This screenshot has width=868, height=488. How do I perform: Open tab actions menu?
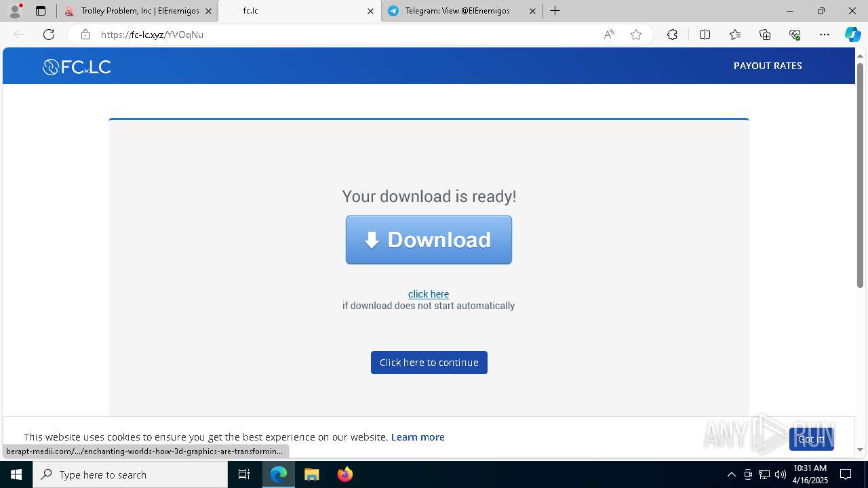(x=41, y=11)
